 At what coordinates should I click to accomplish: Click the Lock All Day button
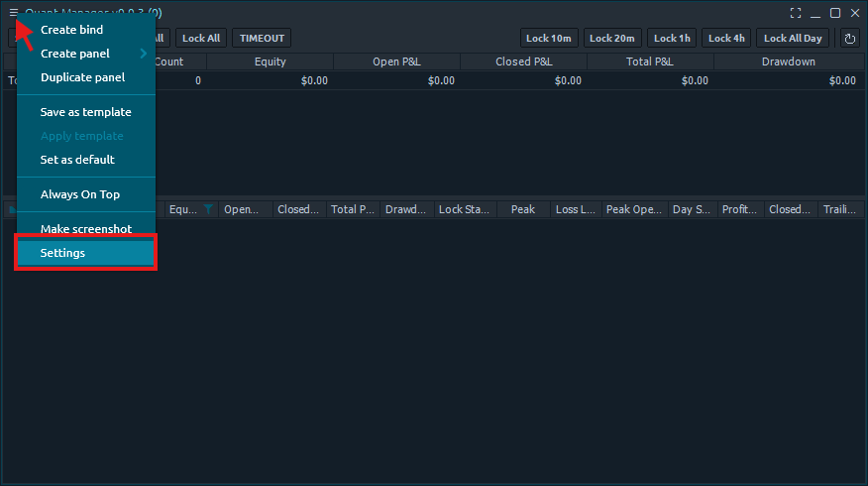tap(793, 39)
